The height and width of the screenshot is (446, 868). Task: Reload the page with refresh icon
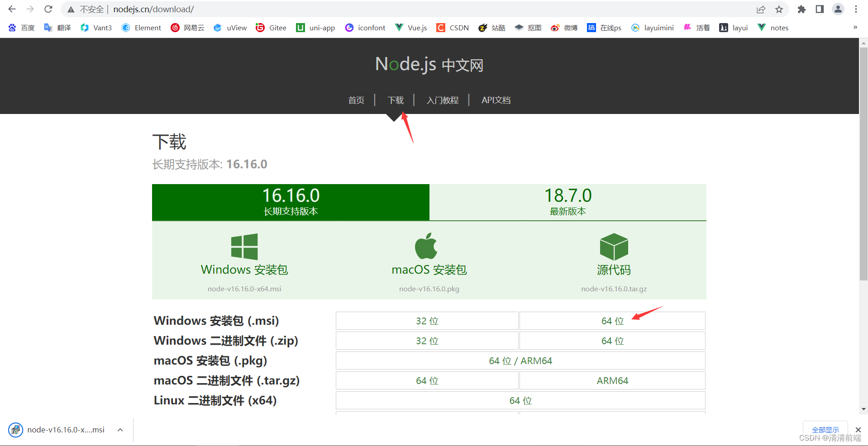(48, 9)
